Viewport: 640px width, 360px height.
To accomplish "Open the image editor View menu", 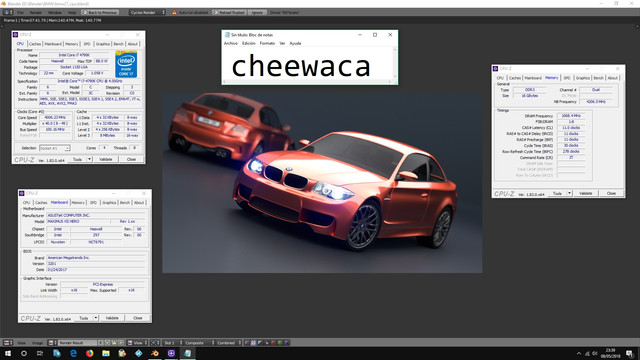I will coord(21,343).
